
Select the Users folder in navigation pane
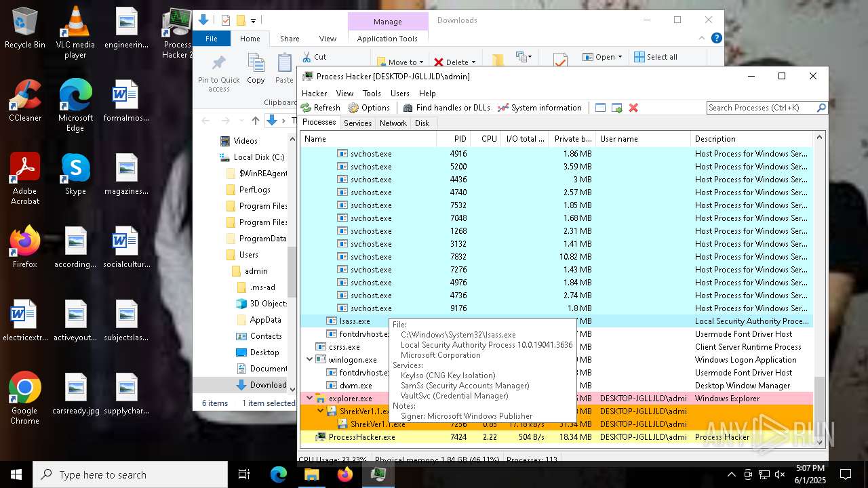249,255
